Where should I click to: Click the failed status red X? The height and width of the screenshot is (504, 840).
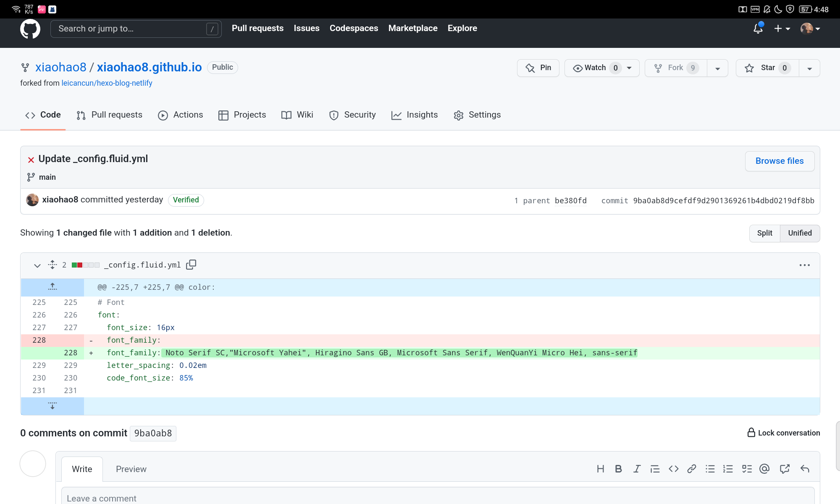pos(31,160)
